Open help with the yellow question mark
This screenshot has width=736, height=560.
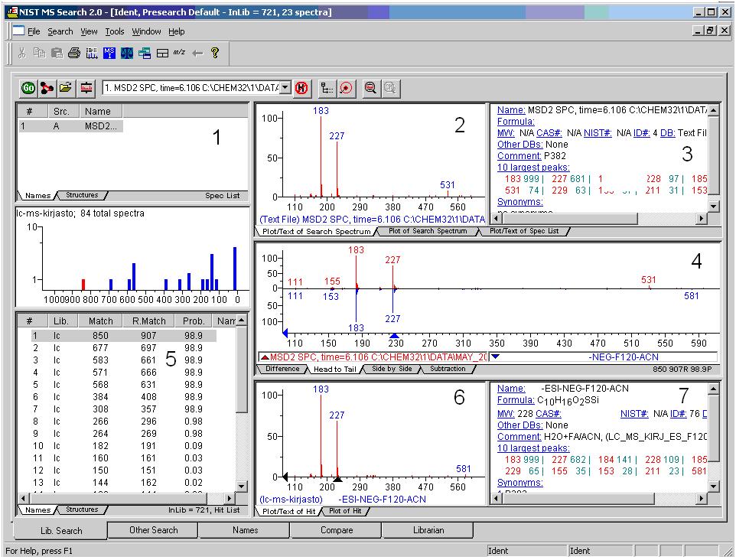[215, 53]
